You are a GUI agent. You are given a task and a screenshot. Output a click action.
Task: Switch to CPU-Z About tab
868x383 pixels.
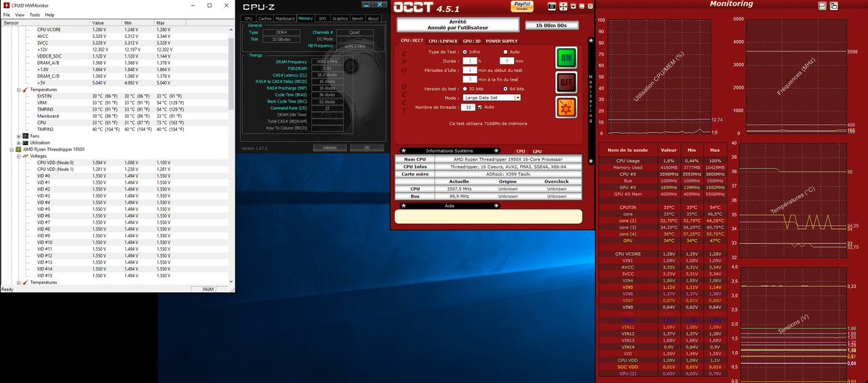[x=373, y=18]
